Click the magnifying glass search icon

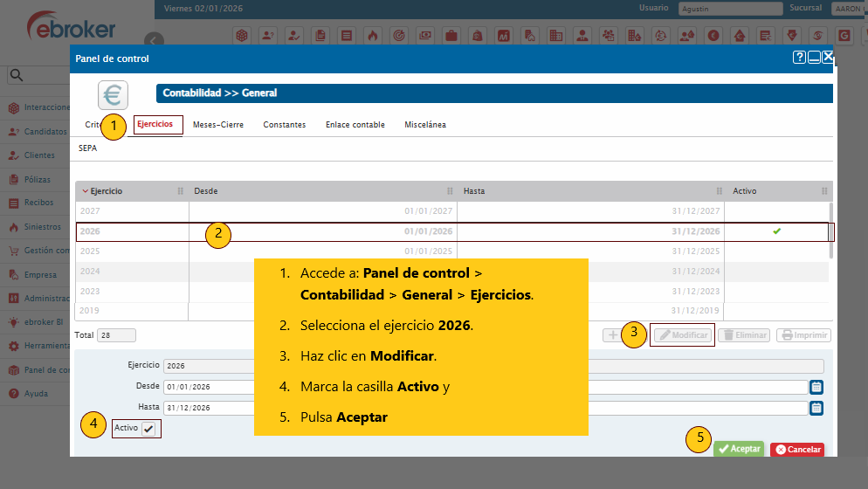[15, 76]
